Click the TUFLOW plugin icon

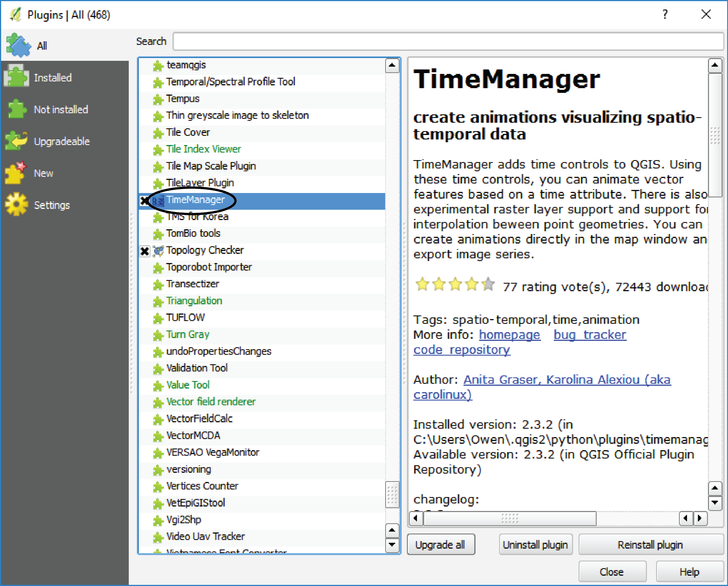pos(158,318)
